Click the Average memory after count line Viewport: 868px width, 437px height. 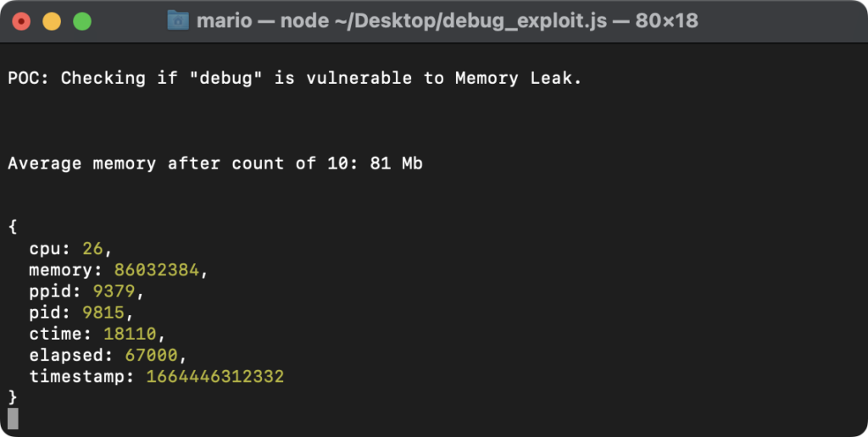coord(215,163)
